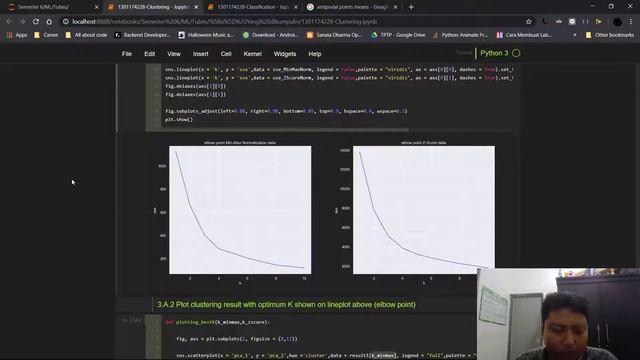Click the plt.show() code line

pyautogui.click(x=179, y=120)
